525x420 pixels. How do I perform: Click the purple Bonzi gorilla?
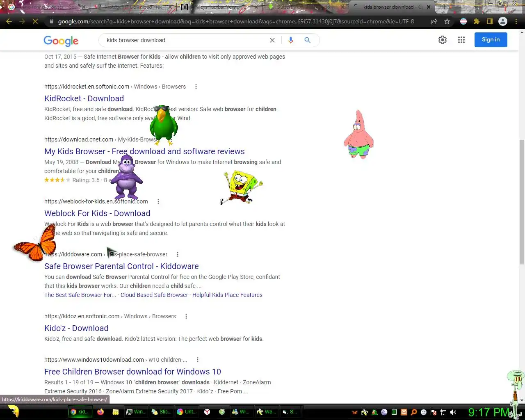[x=126, y=177]
